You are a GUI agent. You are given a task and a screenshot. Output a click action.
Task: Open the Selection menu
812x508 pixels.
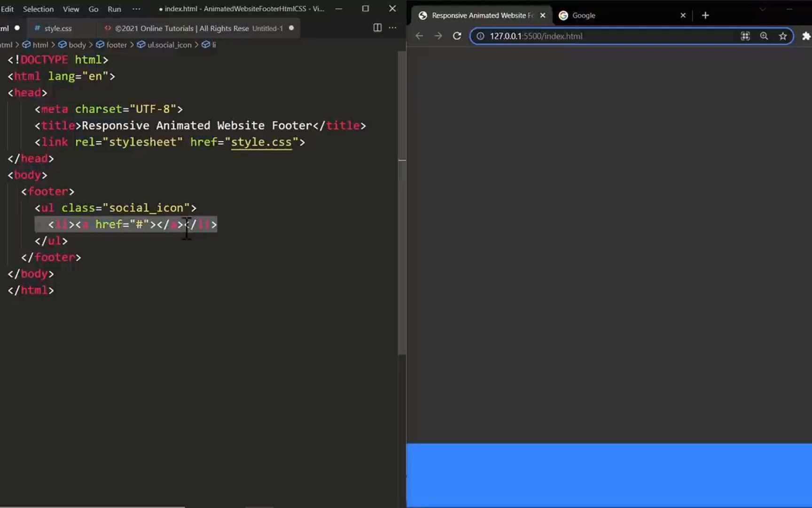click(38, 9)
